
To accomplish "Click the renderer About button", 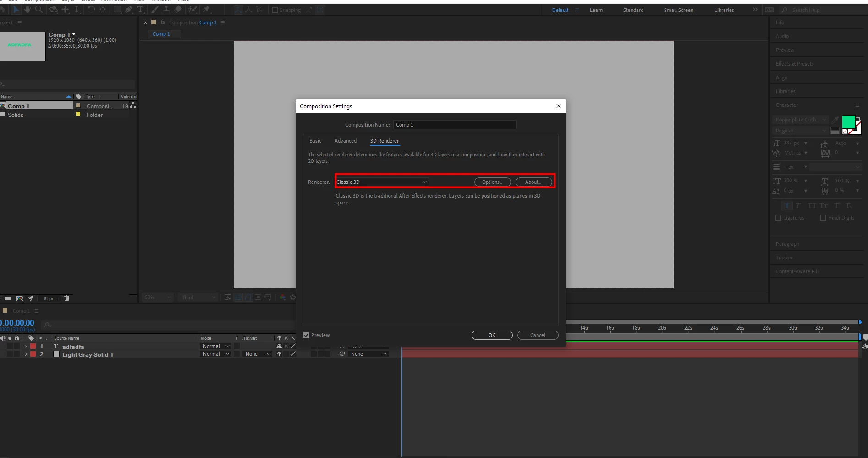I will point(533,182).
